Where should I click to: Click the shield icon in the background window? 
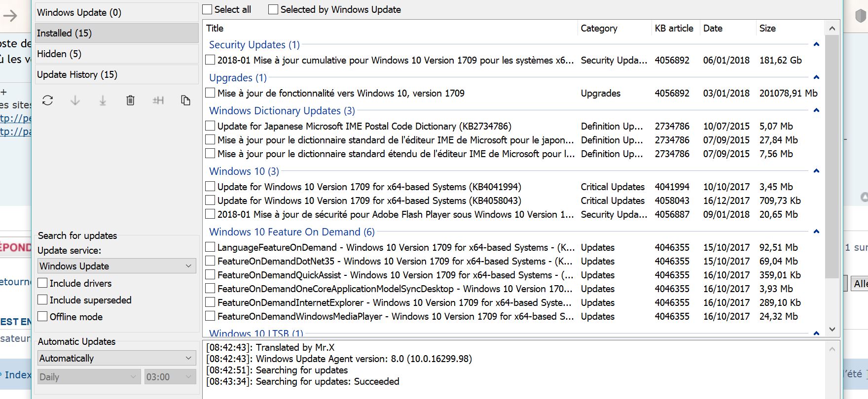pos(861,16)
